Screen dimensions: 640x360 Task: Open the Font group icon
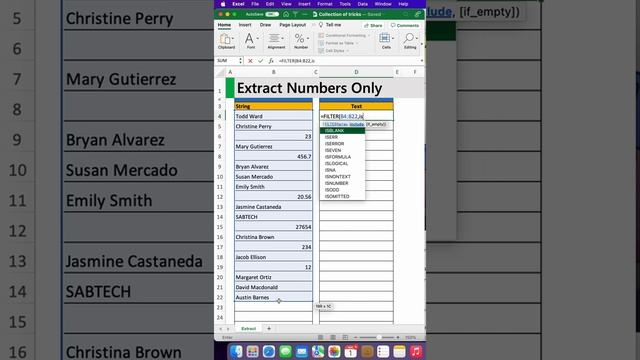pyautogui.click(x=250, y=39)
